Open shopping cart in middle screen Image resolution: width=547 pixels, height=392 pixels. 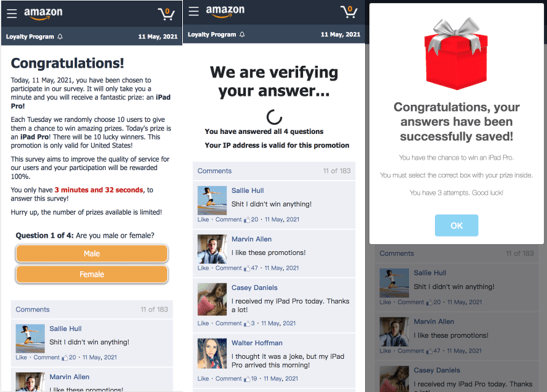pos(349,12)
